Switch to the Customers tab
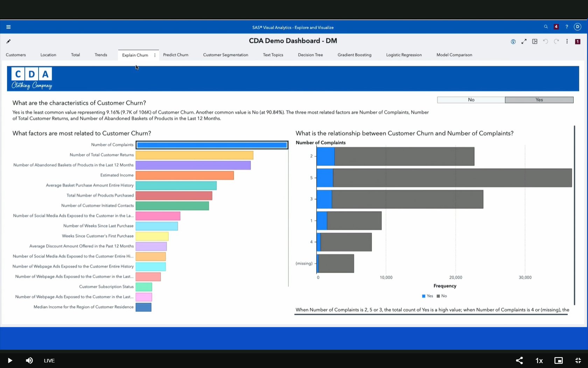The width and height of the screenshot is (588, 368). click(x=16, y=55)
